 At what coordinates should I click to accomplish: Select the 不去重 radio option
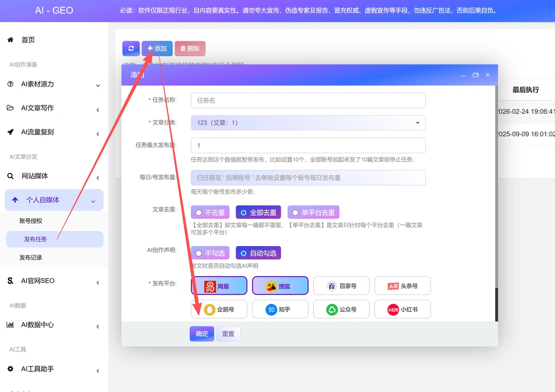point(210,212)
